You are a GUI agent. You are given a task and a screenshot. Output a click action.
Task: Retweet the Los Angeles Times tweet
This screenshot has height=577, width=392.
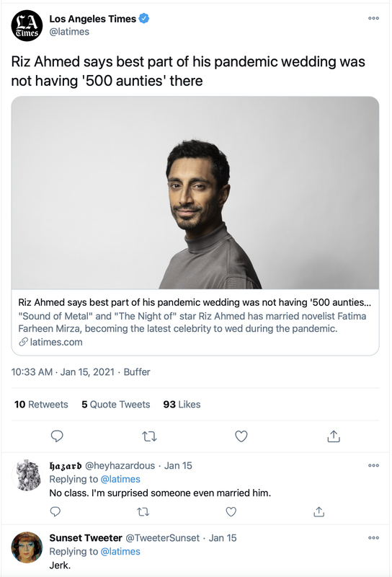tap(149, 436)
